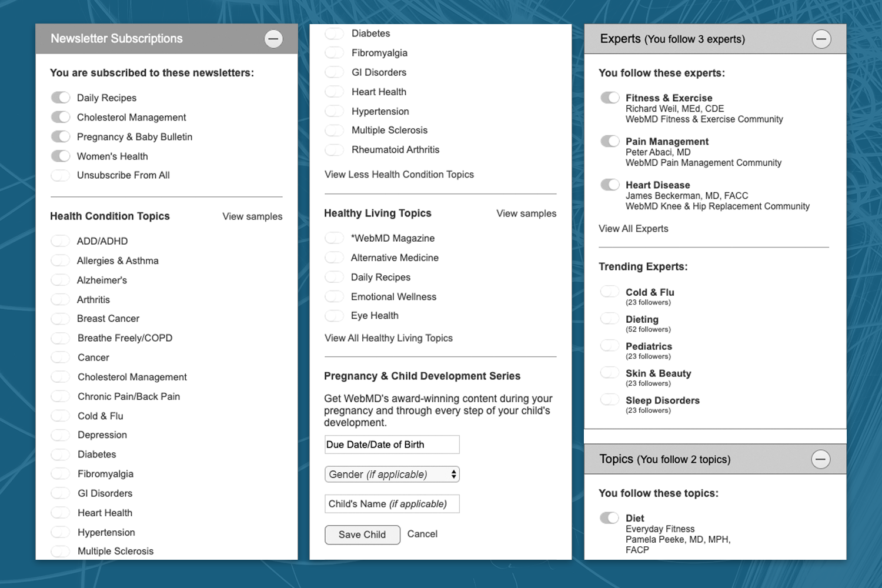Disable Heart Disease expert toggle

[610, 185]
